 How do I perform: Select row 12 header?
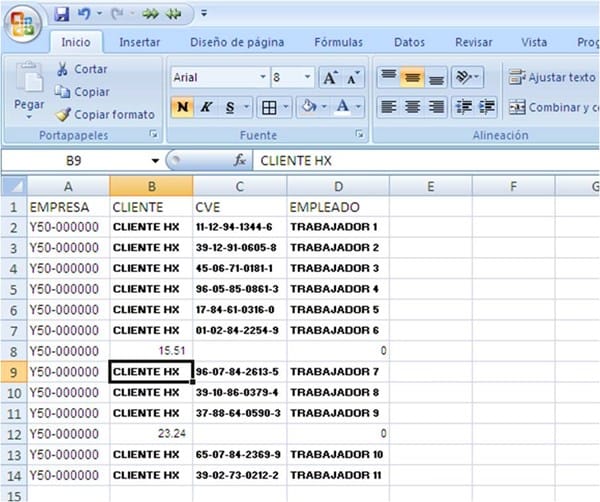(14, 434)
